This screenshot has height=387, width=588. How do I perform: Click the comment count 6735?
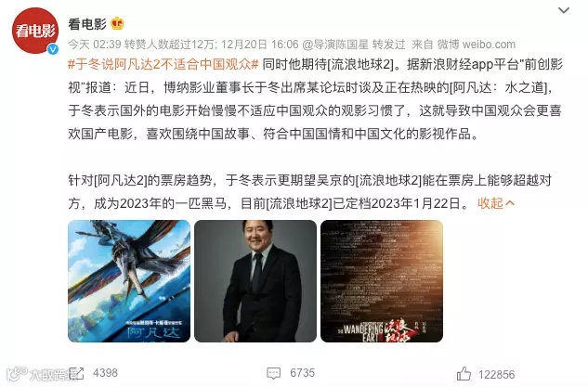(302, 373)
